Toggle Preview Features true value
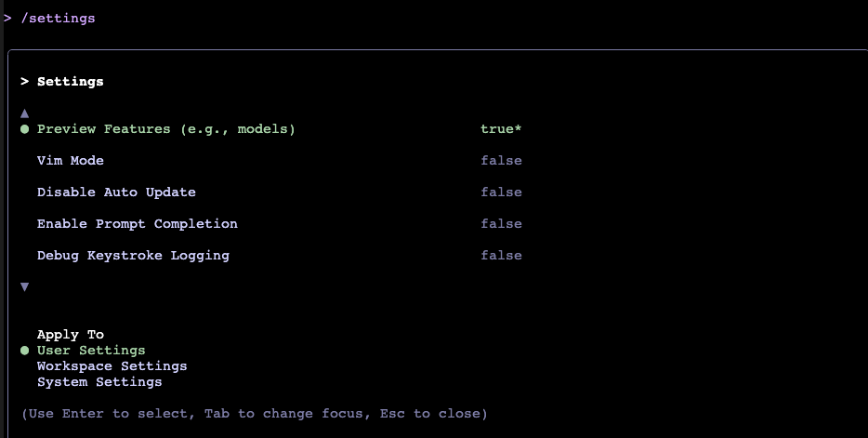This screenshot has width=868, height=438. point(500,129)
